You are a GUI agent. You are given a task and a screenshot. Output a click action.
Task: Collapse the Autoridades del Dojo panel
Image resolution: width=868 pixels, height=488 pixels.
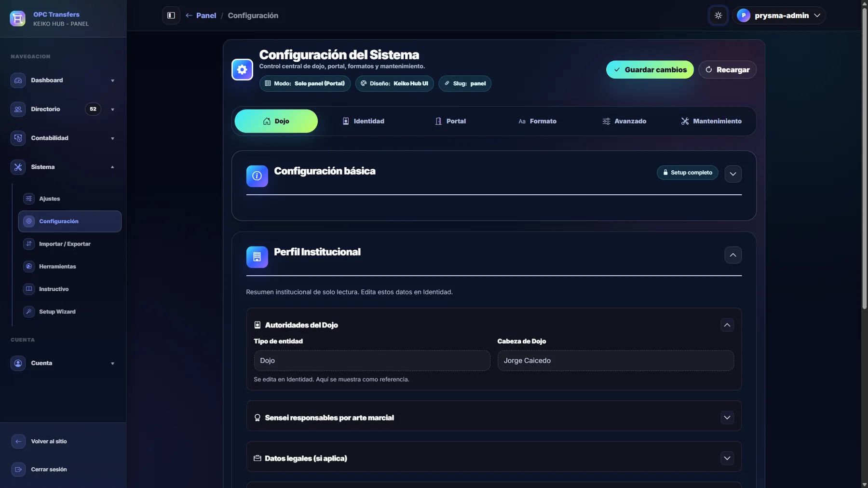point(727,325)
